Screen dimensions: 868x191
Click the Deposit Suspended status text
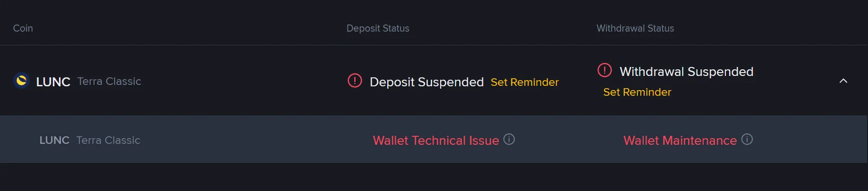click(426, 82)
